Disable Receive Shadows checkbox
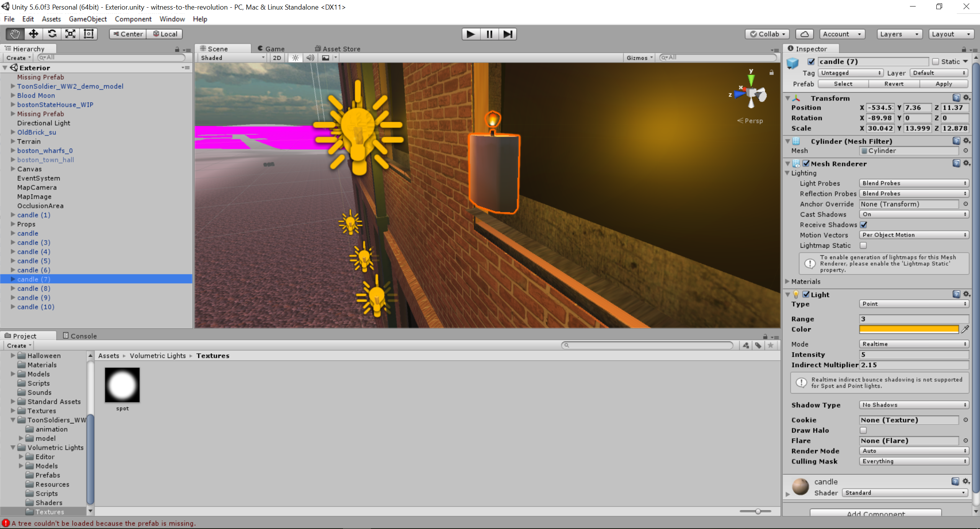 tap(864, 225)
